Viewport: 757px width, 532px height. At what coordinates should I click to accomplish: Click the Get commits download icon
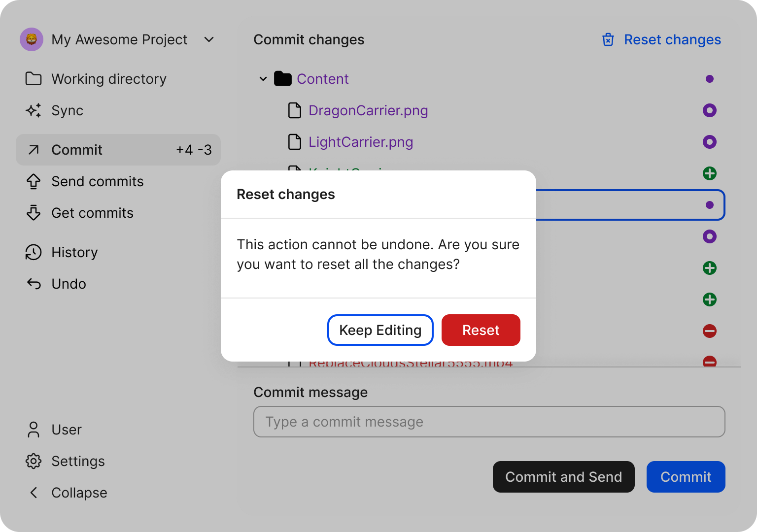pos(34,213)
